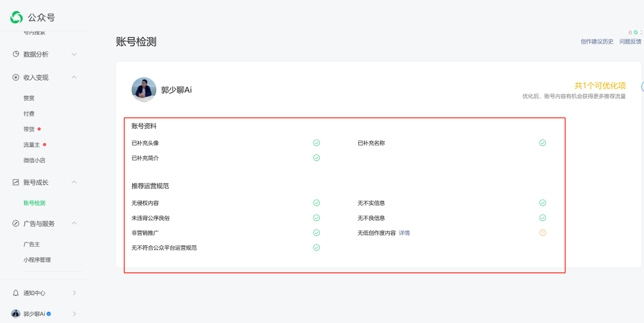Click the 问题反馈 link
Screen dimensions: 644x323
pos(630,42)
